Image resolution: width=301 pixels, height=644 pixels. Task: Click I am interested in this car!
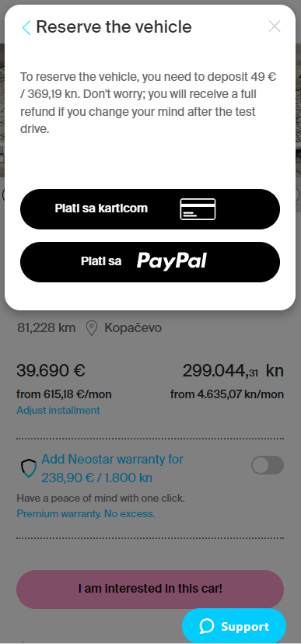pyautogui.click(x=150, y=590)
